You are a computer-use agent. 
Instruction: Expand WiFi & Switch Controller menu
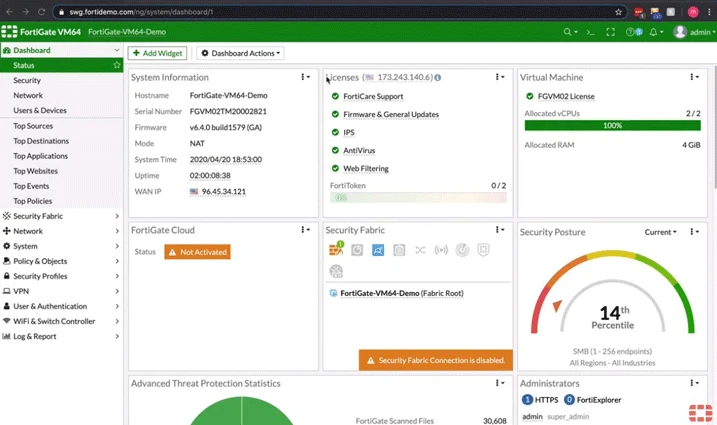click(x=61, y=321)
